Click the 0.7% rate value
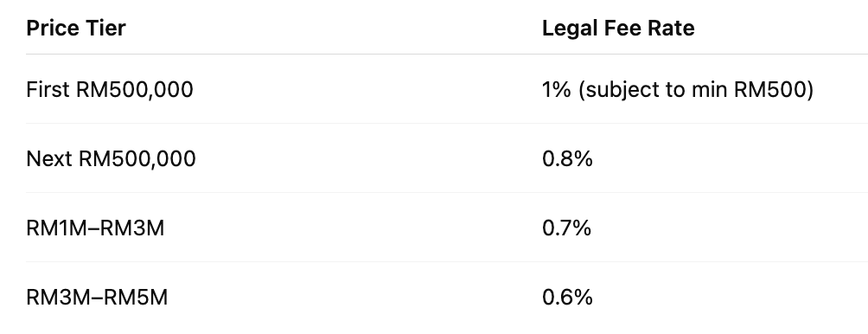Screen dimensions: 868x334 click(567, 228)
